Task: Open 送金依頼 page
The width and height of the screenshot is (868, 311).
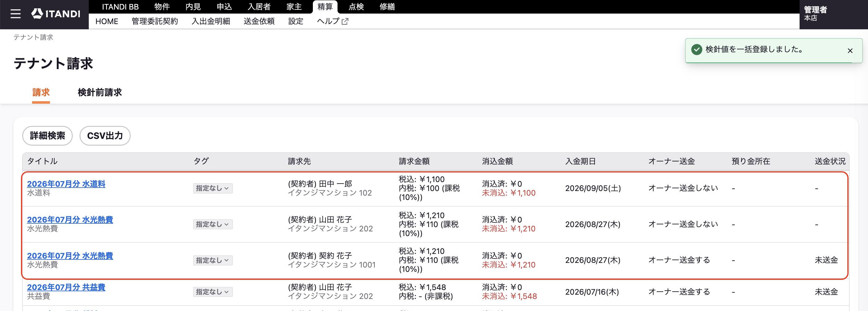Action: [x=259, y=21]
